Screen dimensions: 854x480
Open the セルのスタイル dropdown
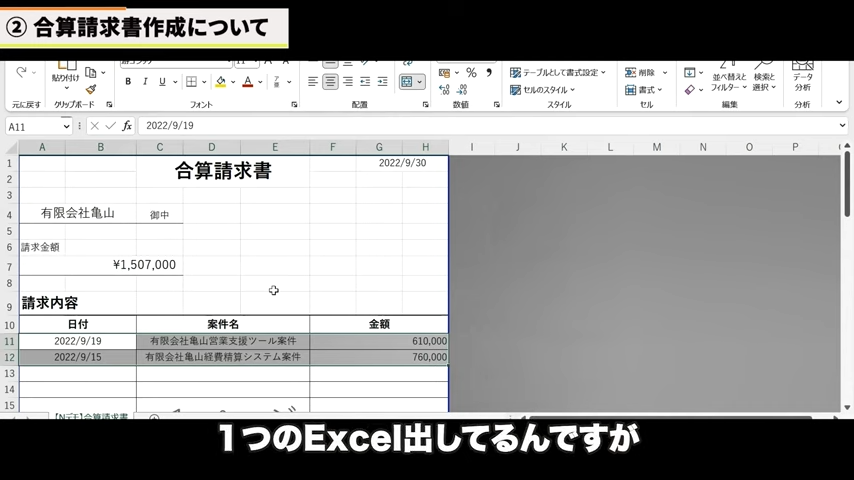point(542,89)
